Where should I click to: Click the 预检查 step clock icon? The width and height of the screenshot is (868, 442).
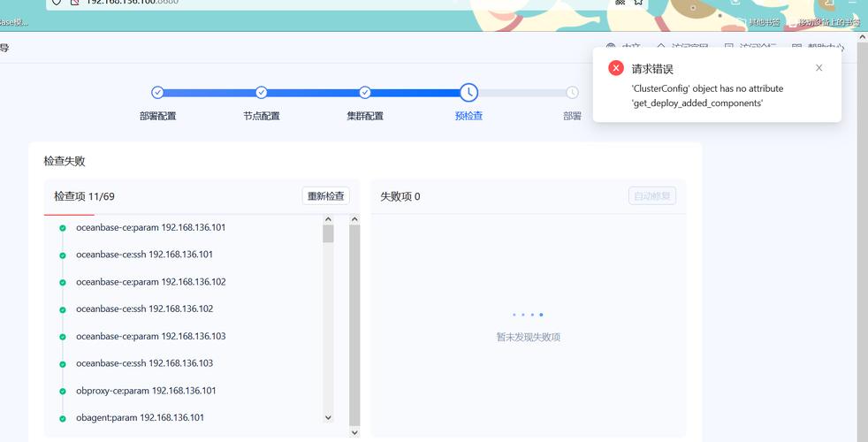(x=468, y=92)
